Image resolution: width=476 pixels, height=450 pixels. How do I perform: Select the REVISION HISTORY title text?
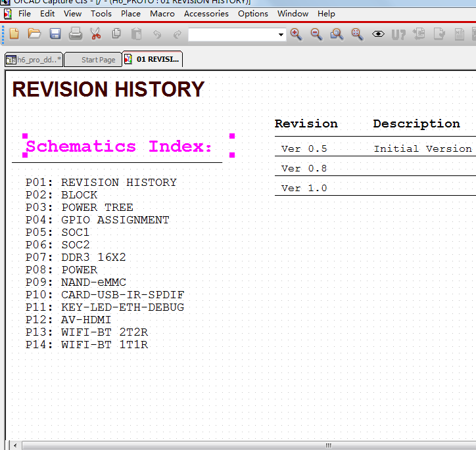coord(108,89)
